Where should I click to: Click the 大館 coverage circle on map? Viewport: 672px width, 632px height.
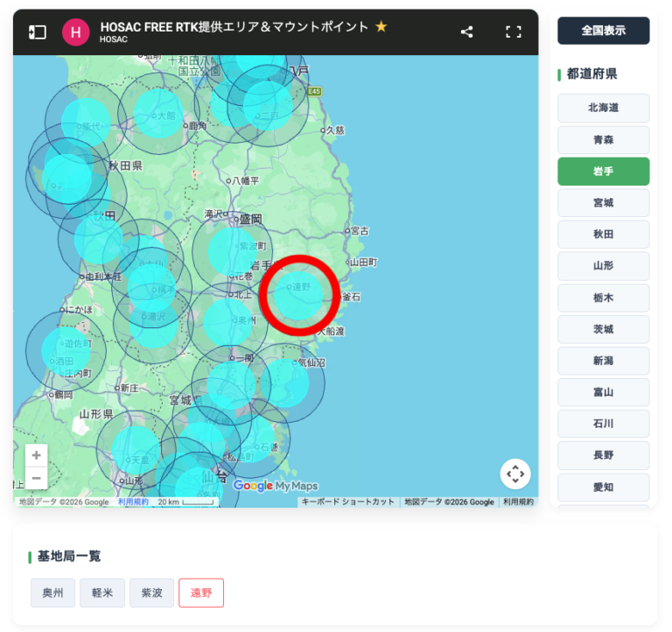pos(158,114)
